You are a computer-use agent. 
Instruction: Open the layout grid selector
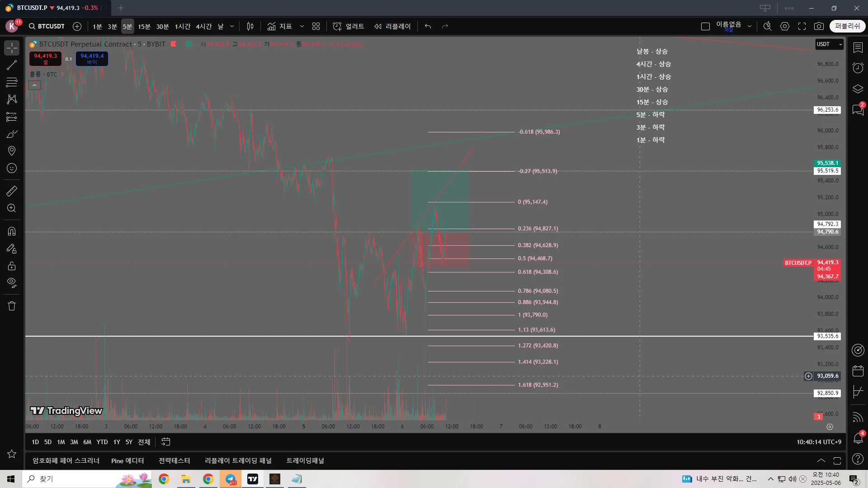point(316,26)
